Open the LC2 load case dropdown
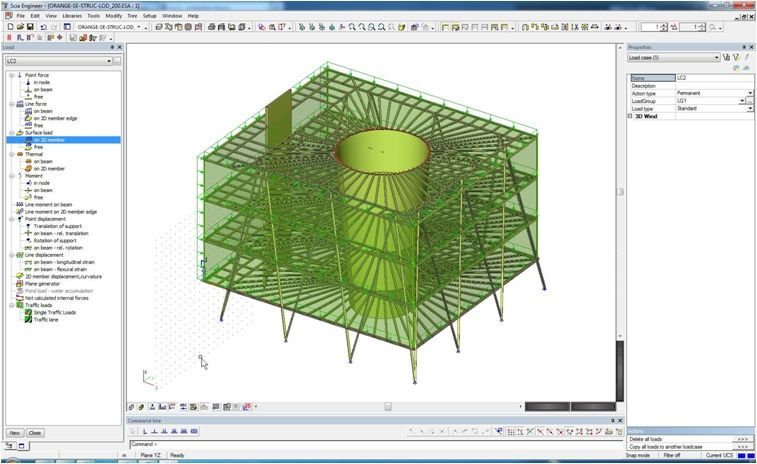 tap(109, 61)
